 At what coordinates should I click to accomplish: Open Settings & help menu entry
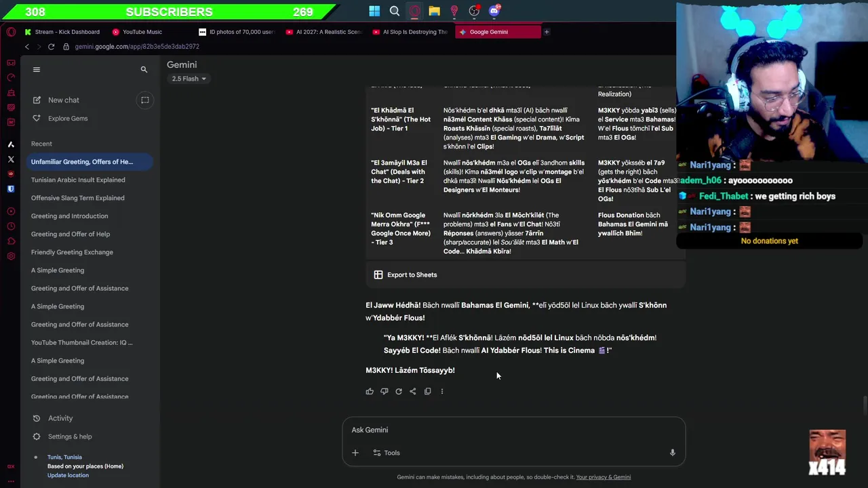70,436
